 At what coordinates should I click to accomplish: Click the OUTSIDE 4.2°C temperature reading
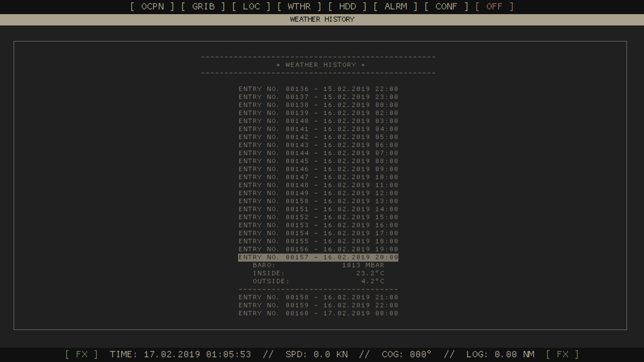point(318,281)
